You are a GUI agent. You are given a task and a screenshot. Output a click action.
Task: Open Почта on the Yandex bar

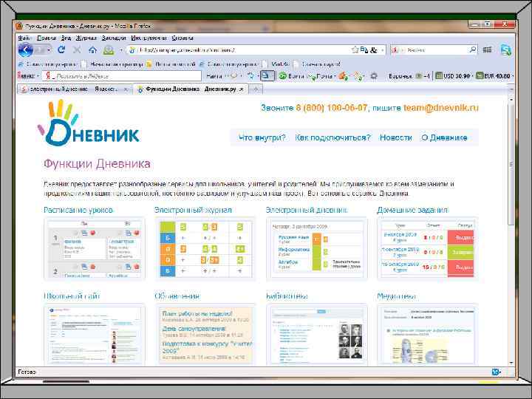pos(321,76)
